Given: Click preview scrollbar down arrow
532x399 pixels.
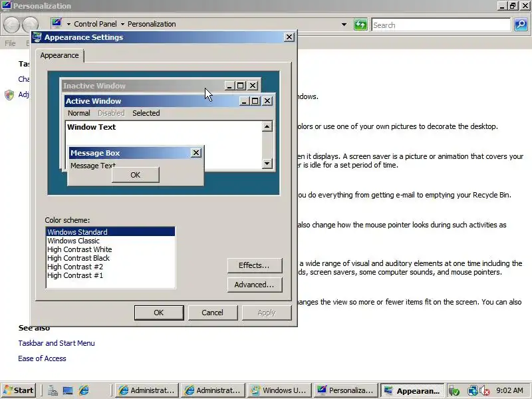Looking at the screenshot, I should 267,164.
